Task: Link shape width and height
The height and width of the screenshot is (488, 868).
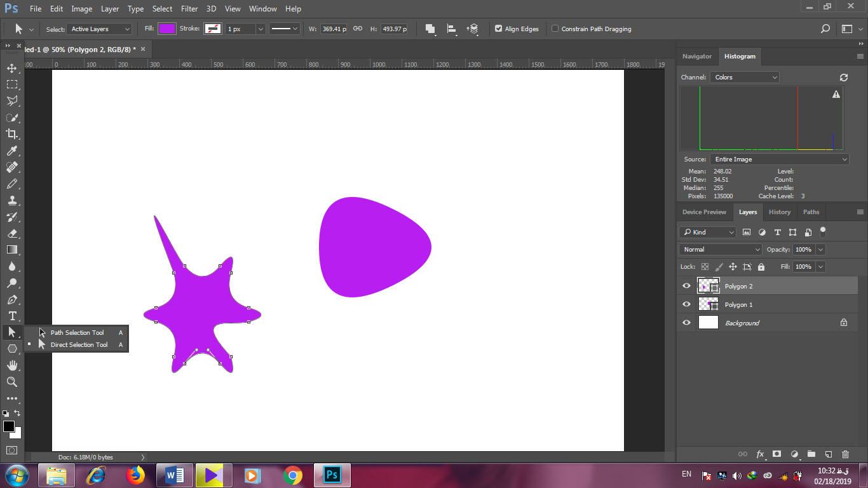Action: tap(358, 29)
